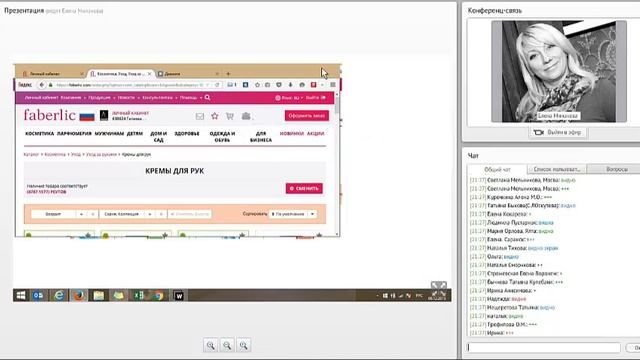Select the Дневник browser tab
The image size is (640, 360).
point(188,74)
